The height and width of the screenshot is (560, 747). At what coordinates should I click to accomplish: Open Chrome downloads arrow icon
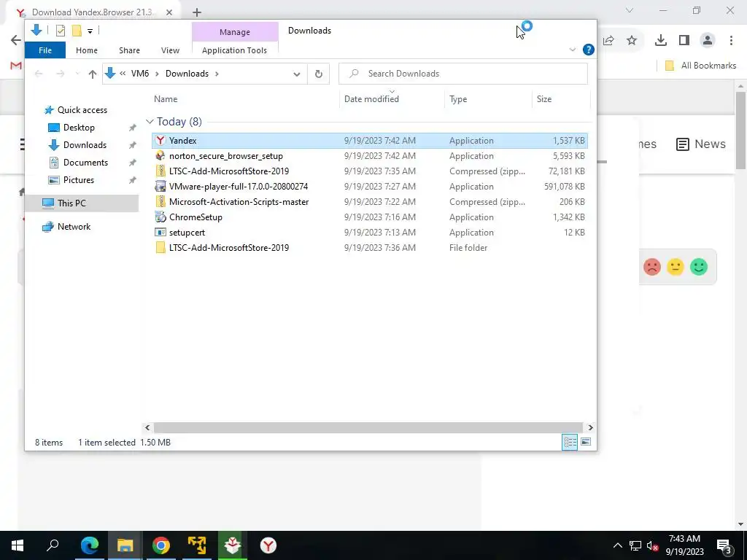(x=660, y=41)
